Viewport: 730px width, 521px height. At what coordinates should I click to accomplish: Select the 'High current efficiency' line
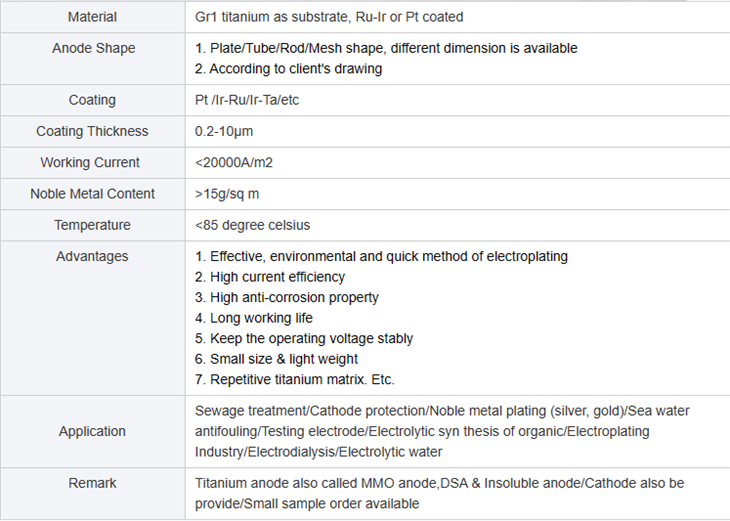click(270, 277)
